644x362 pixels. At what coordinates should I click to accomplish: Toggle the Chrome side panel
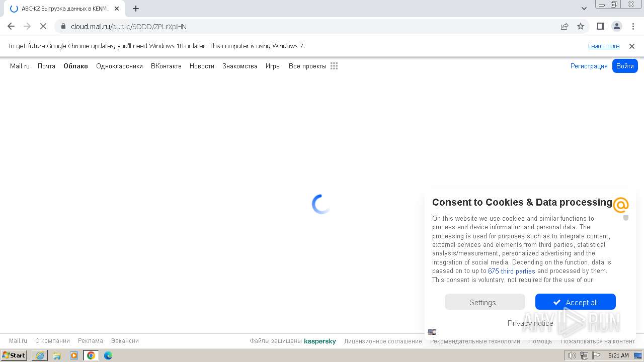[x=601, y=26]
